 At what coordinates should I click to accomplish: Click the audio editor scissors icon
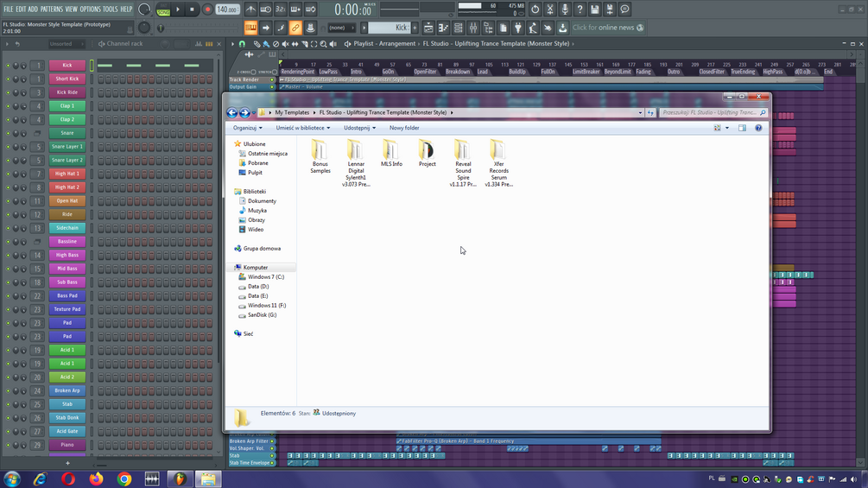(549, 10)
